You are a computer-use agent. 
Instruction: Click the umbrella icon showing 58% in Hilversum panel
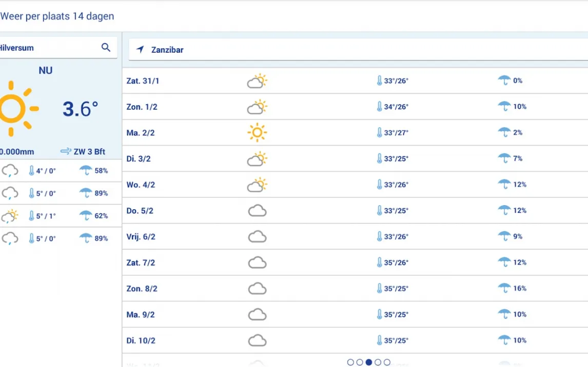[x=86, y=170]
